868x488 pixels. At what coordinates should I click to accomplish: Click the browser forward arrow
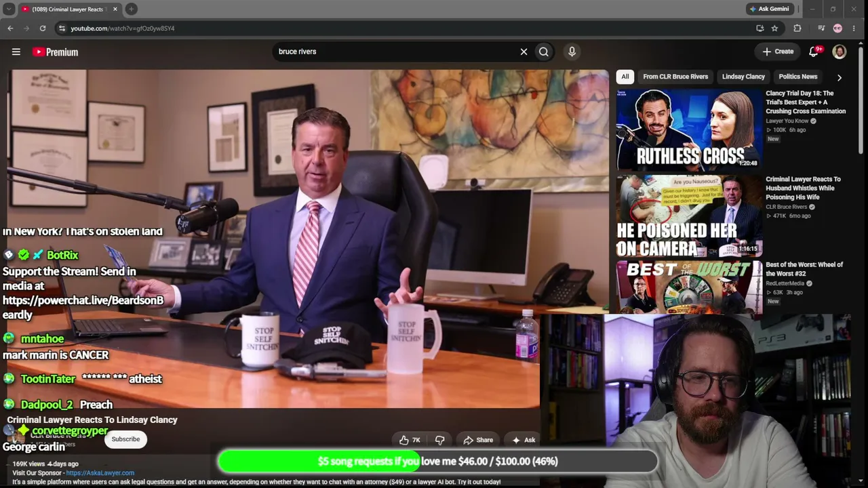26,28
